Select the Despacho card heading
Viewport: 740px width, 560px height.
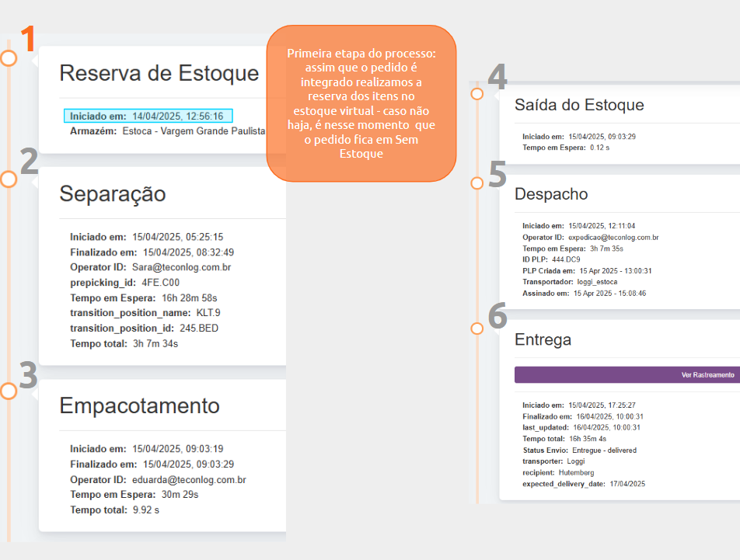[x=551, y=194]
